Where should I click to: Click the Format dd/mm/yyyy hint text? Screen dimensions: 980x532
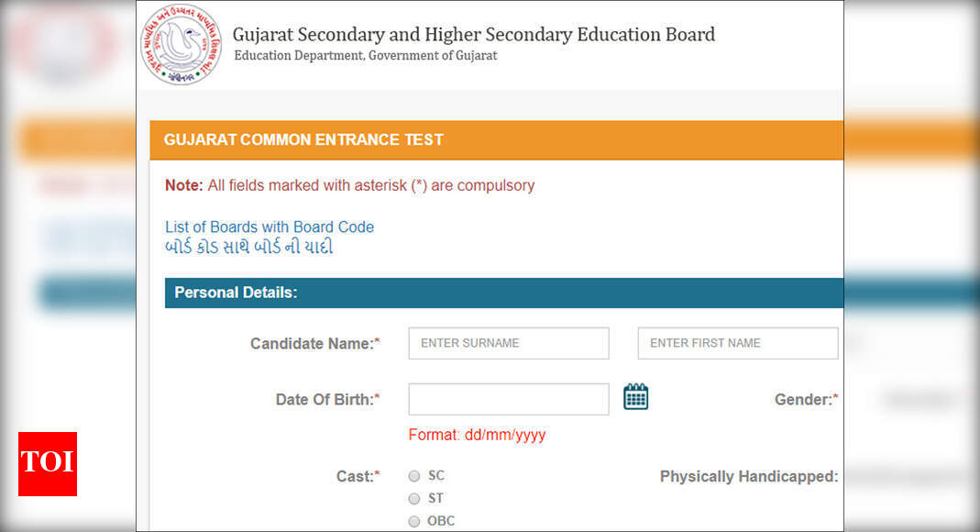477,435
